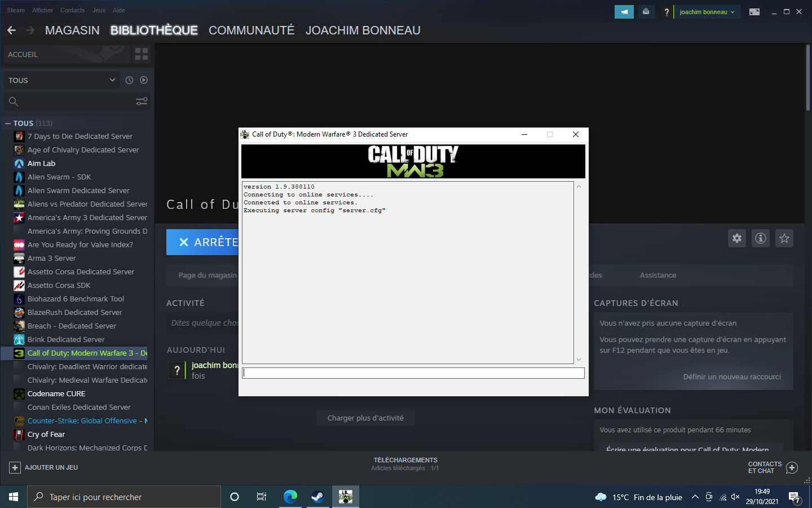The width and height of the screenshot is (812, 508).
Task: Open the MAGASIN tab
Action: [72, 30]
